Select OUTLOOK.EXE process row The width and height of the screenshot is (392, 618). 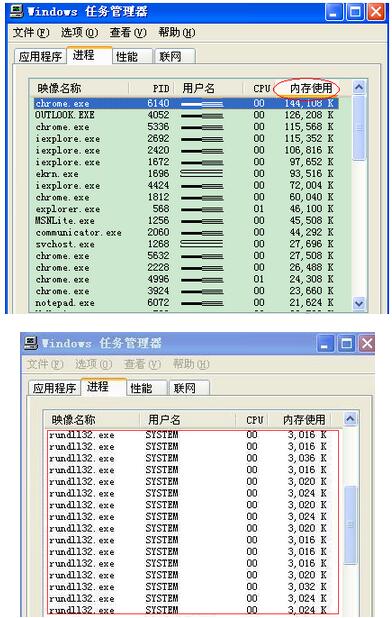(x=185, y=115)
